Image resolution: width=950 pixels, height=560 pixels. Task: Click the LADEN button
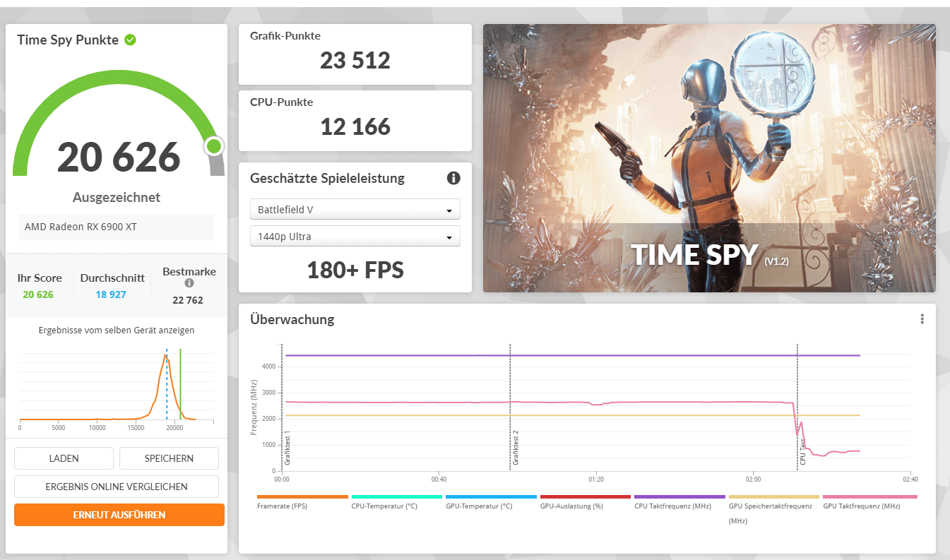click(64, 458)
